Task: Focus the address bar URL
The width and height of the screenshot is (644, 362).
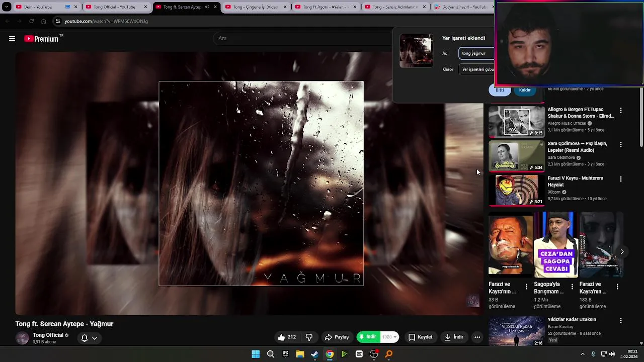Action: click(106, 21)
